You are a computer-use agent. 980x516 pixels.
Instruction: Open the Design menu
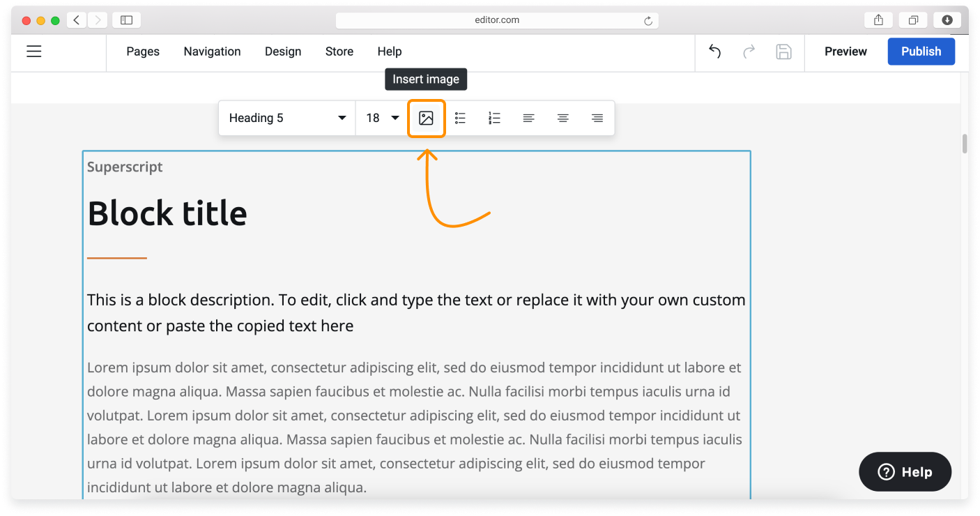pos(283,52)
